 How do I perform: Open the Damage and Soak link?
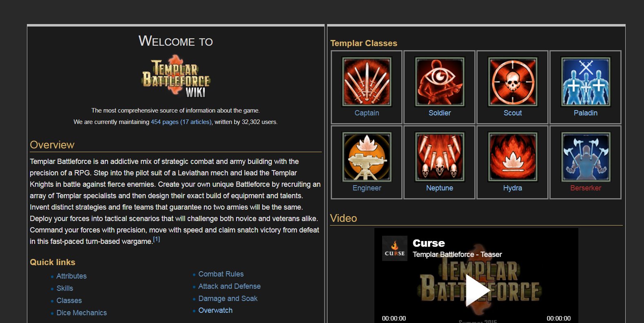point(228,299)
